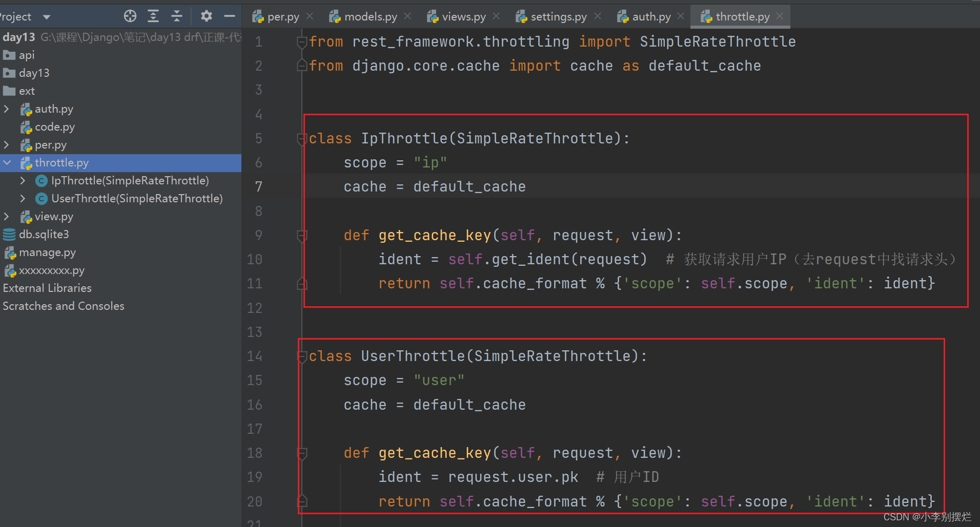Fold class UserThrottle at line 14

pos(302,356)
